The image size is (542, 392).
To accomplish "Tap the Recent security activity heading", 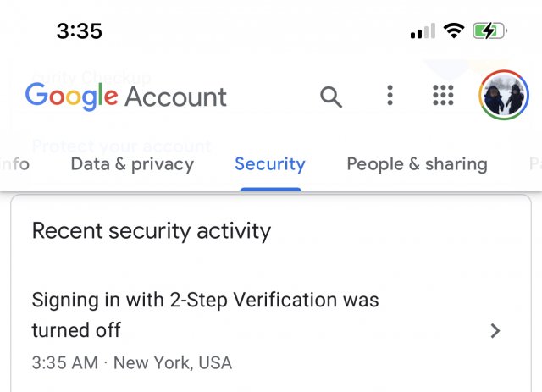I will (x=152, y=230).
